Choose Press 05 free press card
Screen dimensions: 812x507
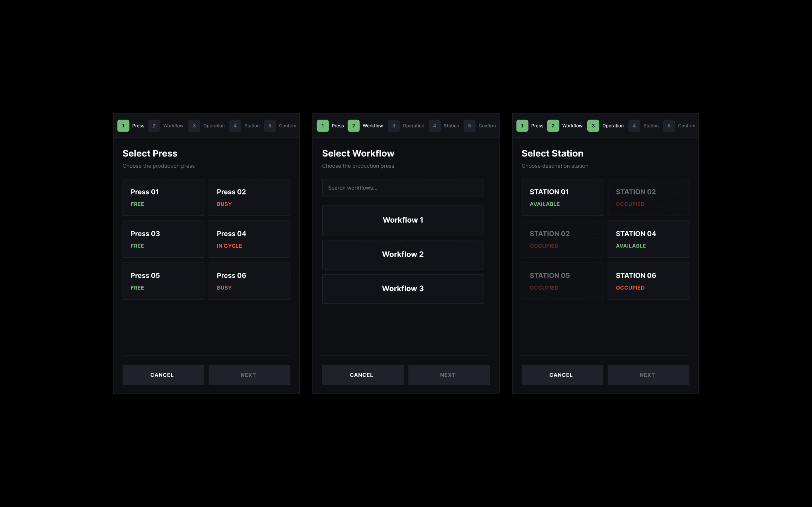click(x=163, y=281)
